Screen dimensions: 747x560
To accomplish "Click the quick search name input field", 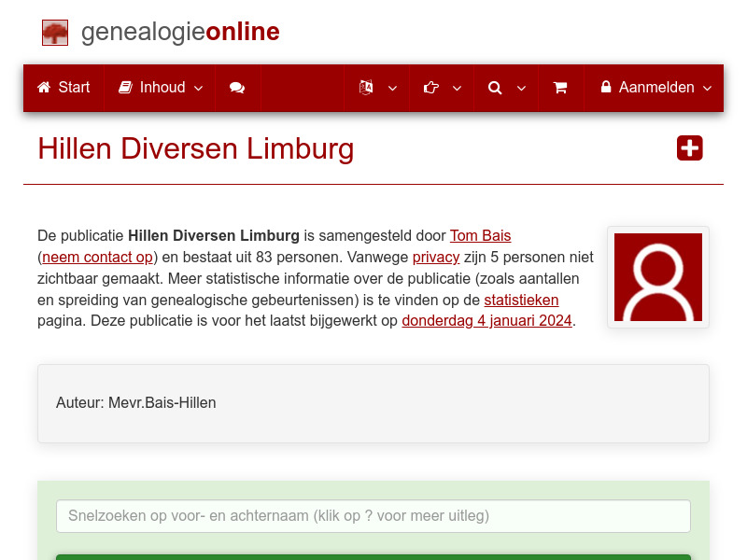I will (x=373, y=515).
